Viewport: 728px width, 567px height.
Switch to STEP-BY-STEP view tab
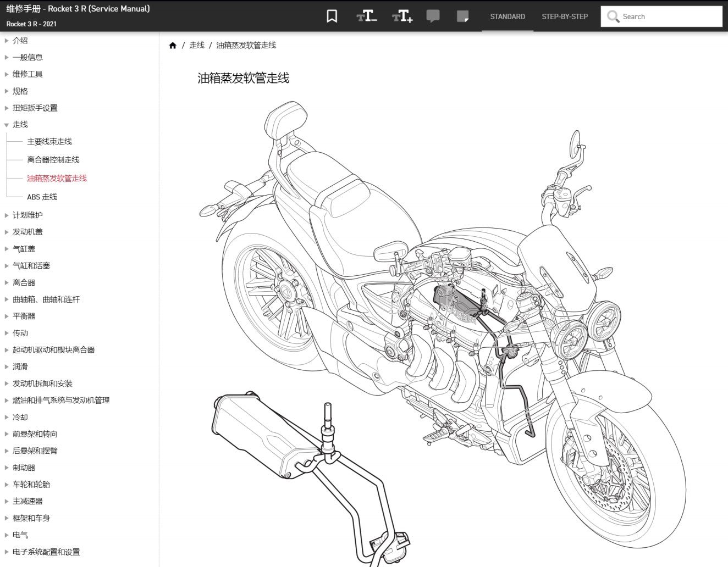click(x=565, y=16)
